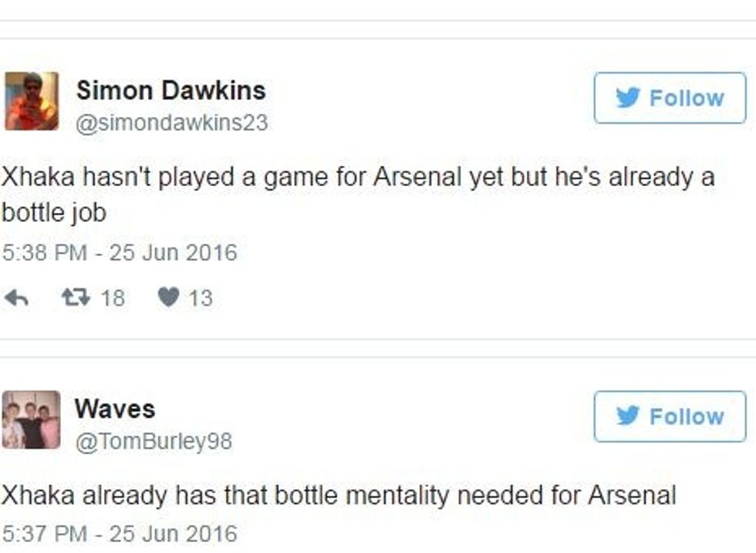
Task: Visit the @simondawkins23 handle
Action: point(171,123)
